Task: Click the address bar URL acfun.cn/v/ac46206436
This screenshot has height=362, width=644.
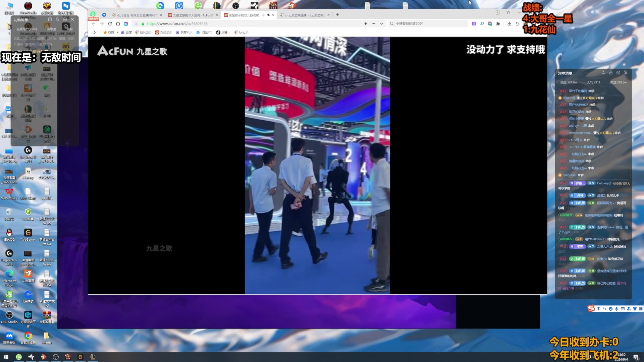Action: coord(177,24)
